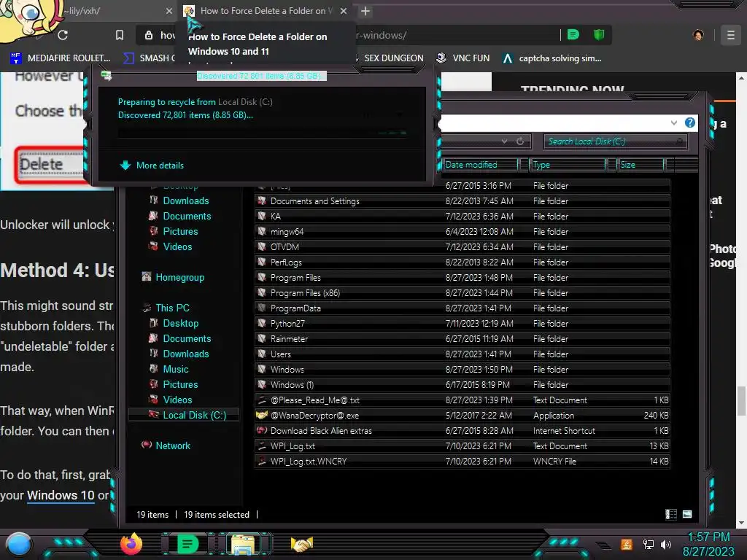Select the Python27 folder
Viewport: 747px width, 560px height.
[462, 324]
